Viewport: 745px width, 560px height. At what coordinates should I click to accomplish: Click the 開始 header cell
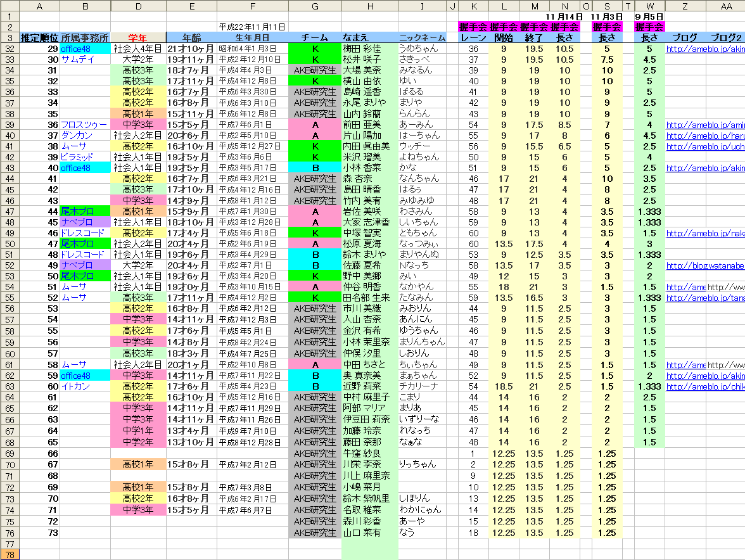[504, 37]
